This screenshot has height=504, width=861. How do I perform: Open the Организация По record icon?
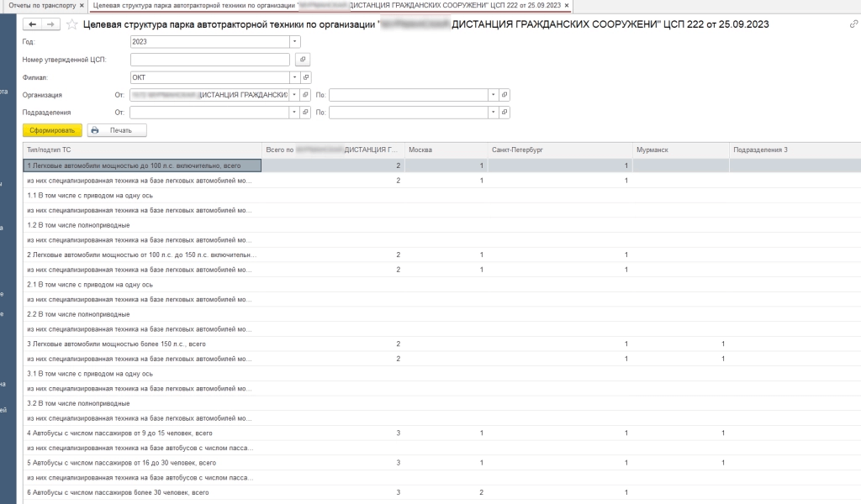[x=504, y=95]
